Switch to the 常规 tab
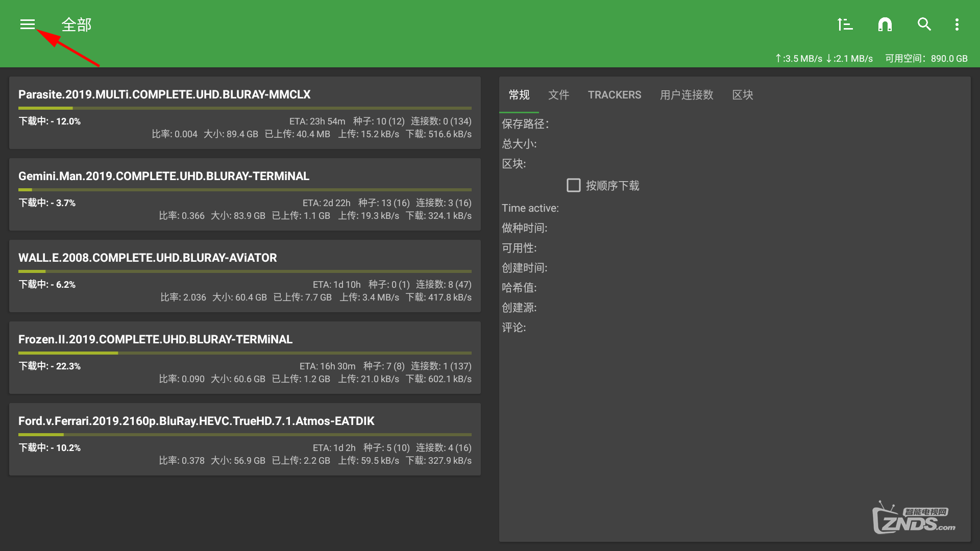This screenshot has width=980, height=551. click(x=519, y=95)
